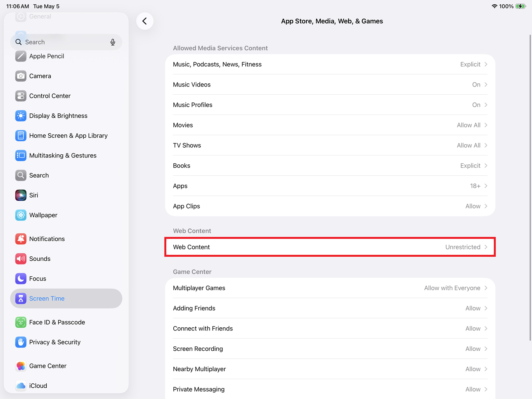This screenshot has width=532, height=399.
Task: Tap Allow with Everyone value
Action: (x=452, y=288)
